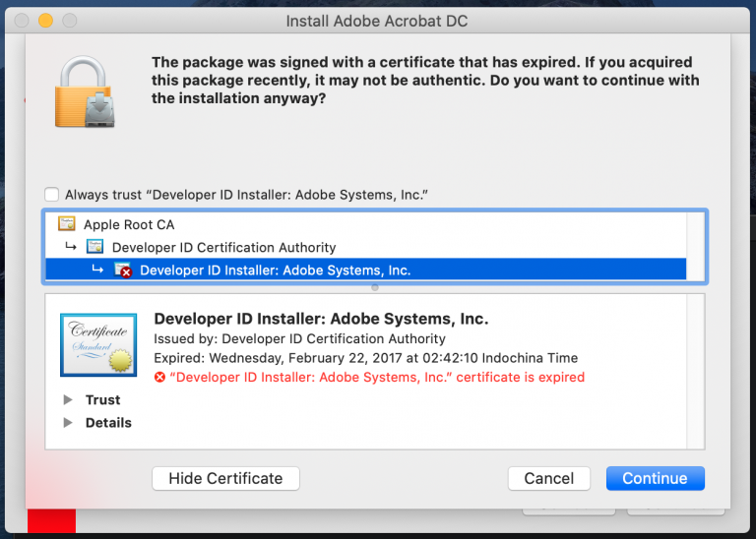Select Developer ID Certification Authority row
Image resolution: width=756 pixels, height=539 pixels.
(x=365, y=247)
